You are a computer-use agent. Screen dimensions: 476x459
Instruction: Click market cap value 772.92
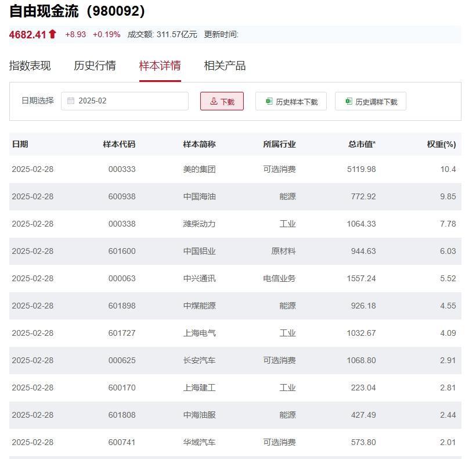coord(363,196)
